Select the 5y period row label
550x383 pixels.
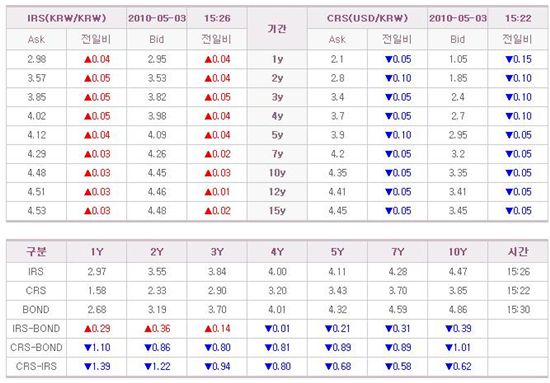point(277,135)
